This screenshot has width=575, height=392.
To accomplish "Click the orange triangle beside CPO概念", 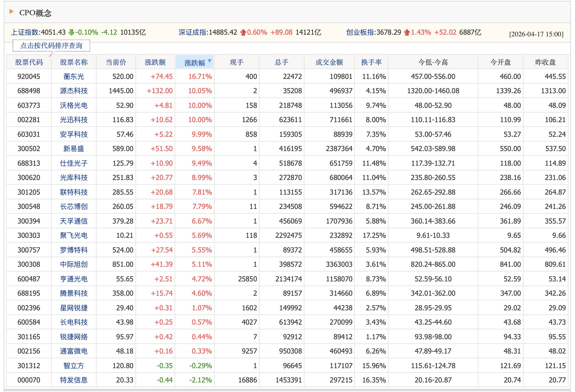I will click(x=12, y=12).
